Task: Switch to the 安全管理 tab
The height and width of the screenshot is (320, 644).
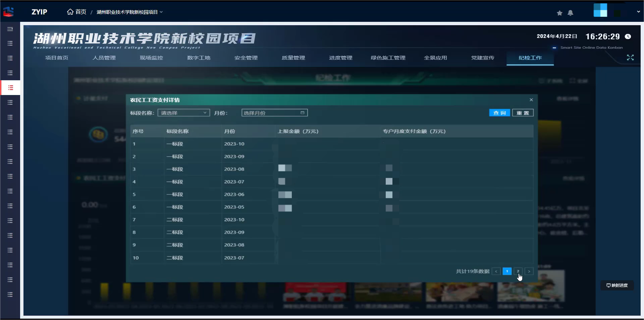Action: pos(246,58)
